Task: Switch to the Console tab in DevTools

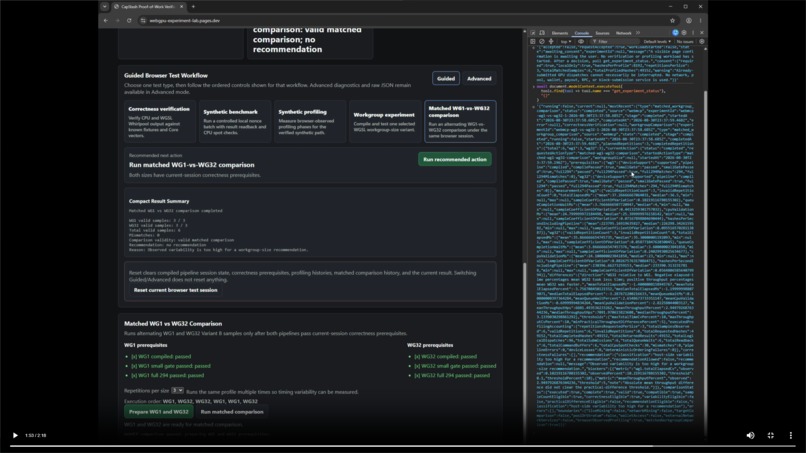Action: tap(581, 33)
